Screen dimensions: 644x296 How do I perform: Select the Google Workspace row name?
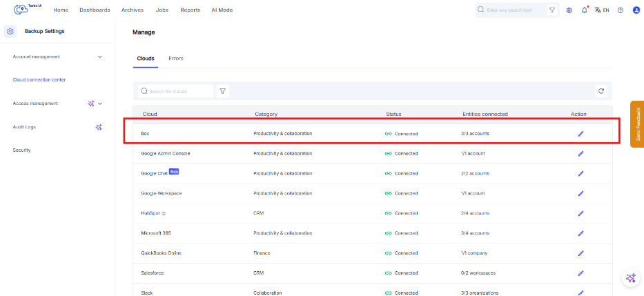pyautogui.click(x=162, y=193)
